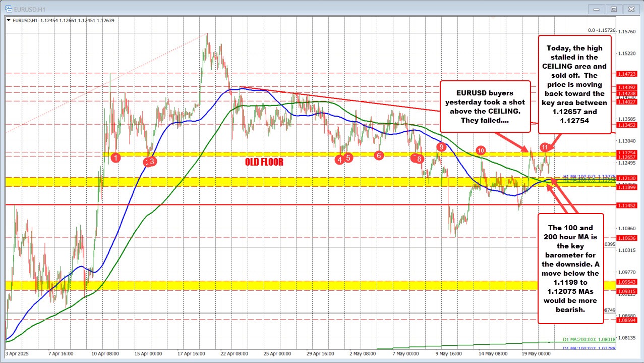Select the EURUSD,H1 chart window title
The width and height of the screenshot is (644, 363).
point(30,9)
